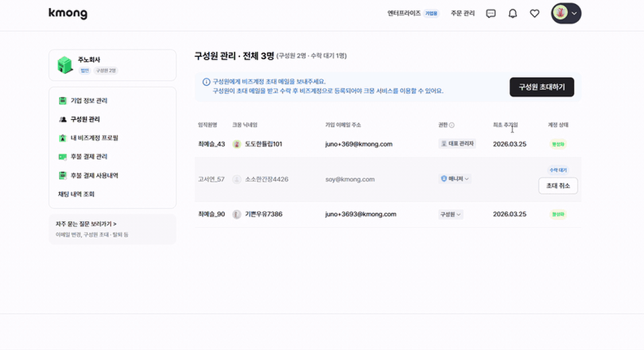This screenshot has height=350, width=644.
Task: Click the 주노회사 company name
Action: coord(89,60)
